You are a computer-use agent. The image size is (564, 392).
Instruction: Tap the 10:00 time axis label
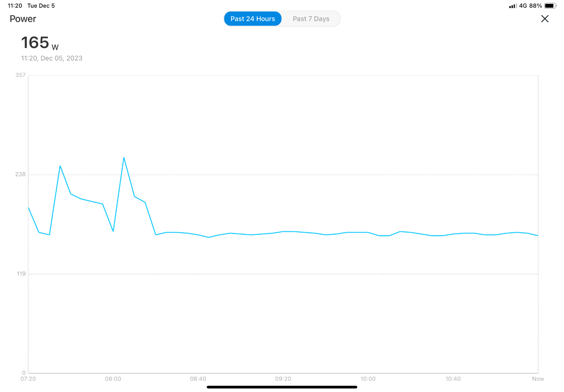[368, 379]
